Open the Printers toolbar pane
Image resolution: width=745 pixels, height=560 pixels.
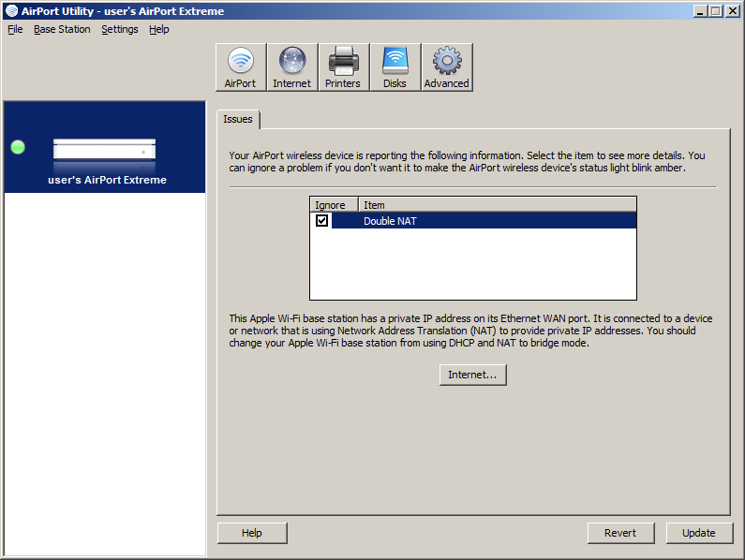(343, 67)
